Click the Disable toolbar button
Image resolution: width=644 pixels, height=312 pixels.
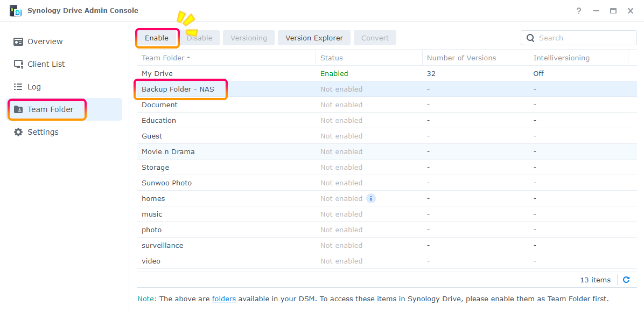200,38
